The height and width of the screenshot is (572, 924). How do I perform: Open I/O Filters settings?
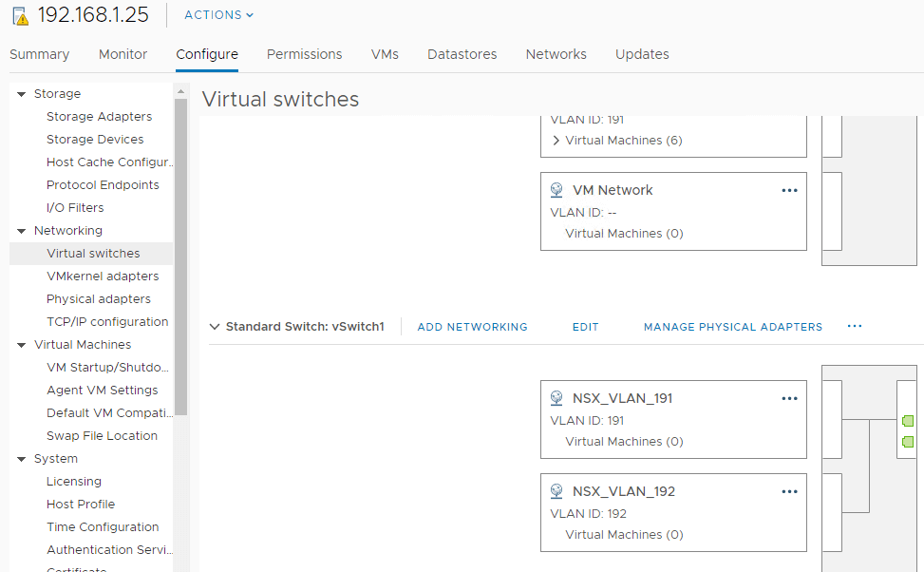pyautogui.click(x=75, y=207)
